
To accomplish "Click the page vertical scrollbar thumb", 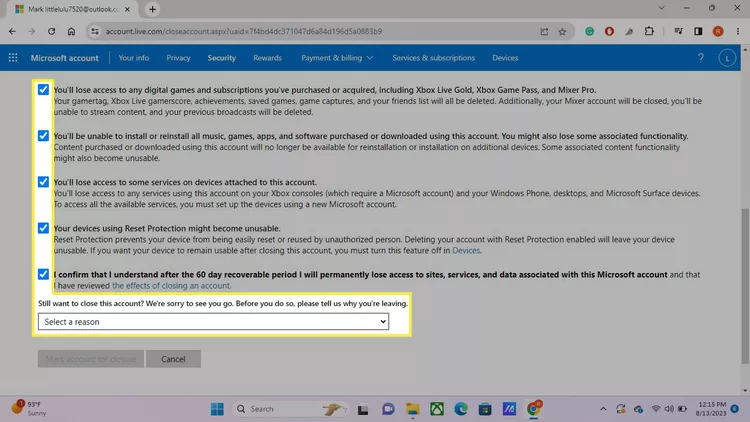I will point(745,286).
